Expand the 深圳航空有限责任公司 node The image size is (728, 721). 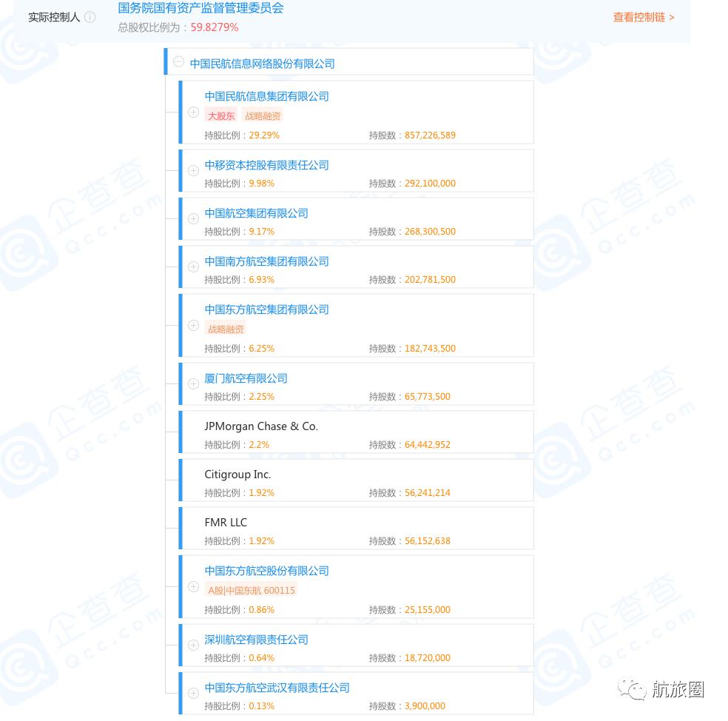tap(193, 645)
